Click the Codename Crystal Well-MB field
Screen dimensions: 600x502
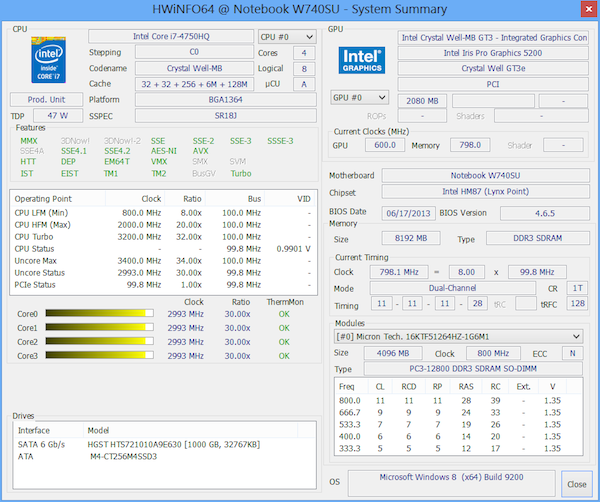pyautogui.click(x=194, y=68)
